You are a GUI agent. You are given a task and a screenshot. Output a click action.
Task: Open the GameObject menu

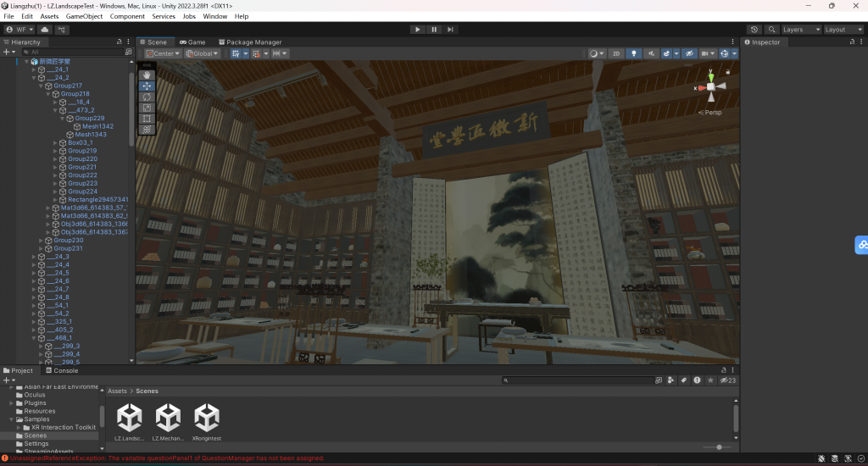pyautogui.click(x=84, y=17)
